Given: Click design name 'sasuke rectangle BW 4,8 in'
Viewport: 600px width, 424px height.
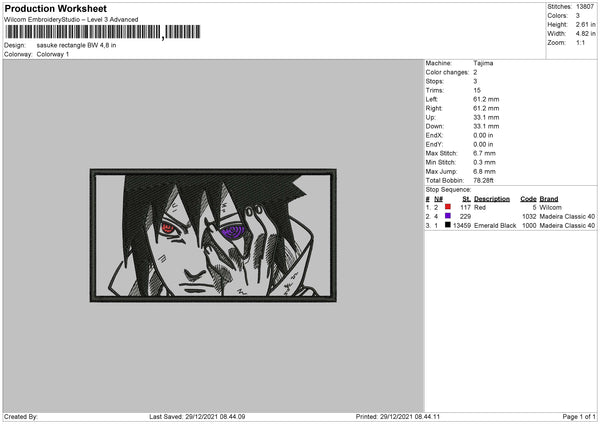Looking at the screenshot, I should (77, 45).
